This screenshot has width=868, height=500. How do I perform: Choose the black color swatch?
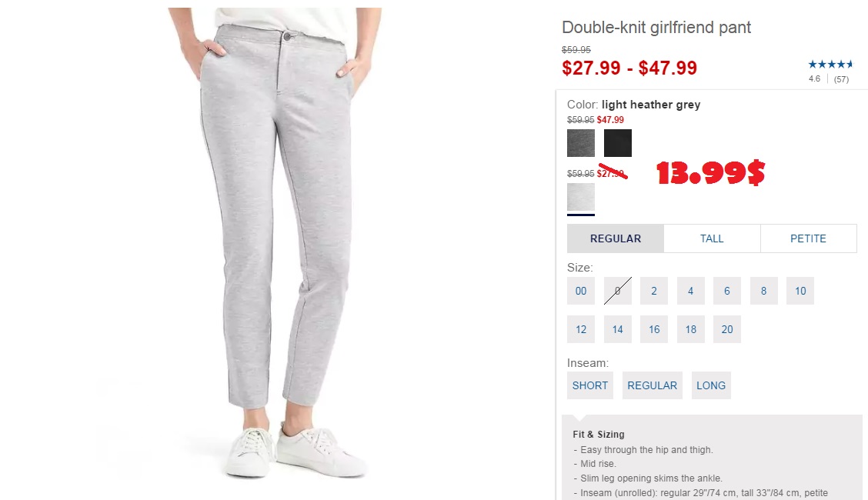(x=618, y=143)
